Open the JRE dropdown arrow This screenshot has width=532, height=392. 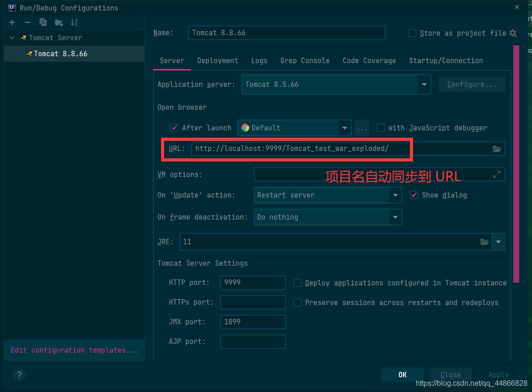pyautogui.click(x=499, y=242)
